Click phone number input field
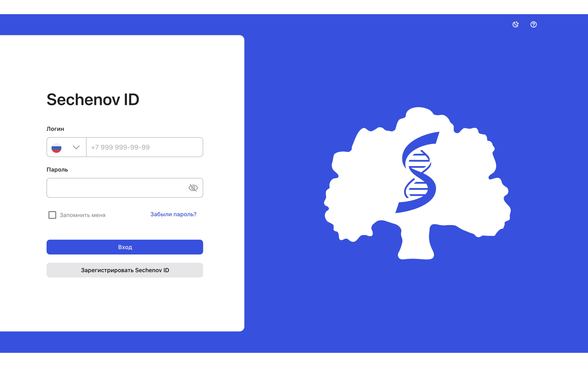Screen dimensions: 588x367 [x=144, y=147]
